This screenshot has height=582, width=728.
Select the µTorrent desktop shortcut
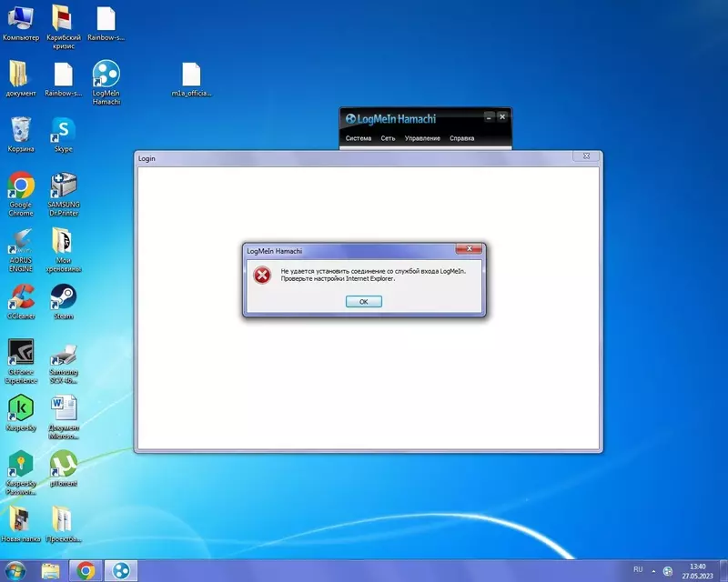tap(64, 468)
